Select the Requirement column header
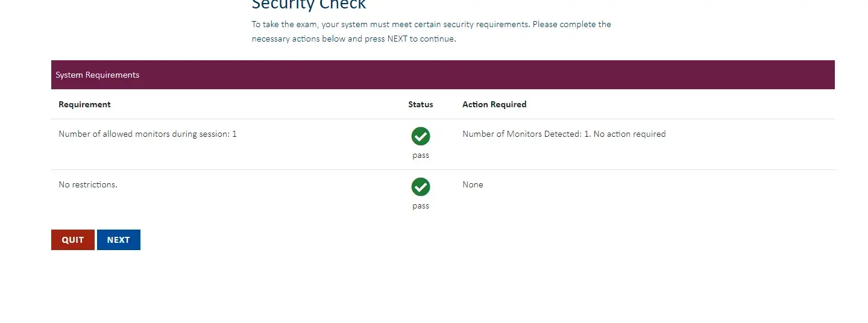 coord(84,104)
